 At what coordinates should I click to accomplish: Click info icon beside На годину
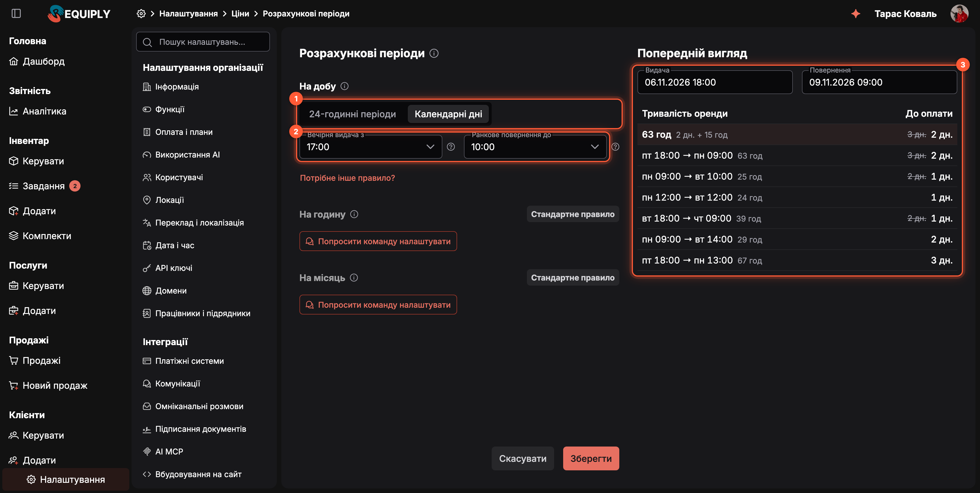pyautogui.click(x=354, y=214)
